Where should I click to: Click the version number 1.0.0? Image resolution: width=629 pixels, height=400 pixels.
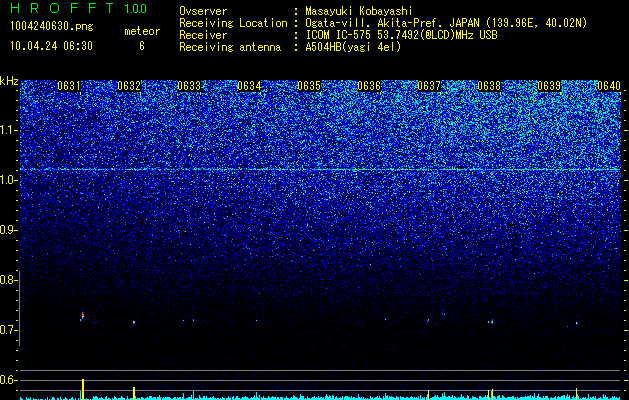pos(136,9)
